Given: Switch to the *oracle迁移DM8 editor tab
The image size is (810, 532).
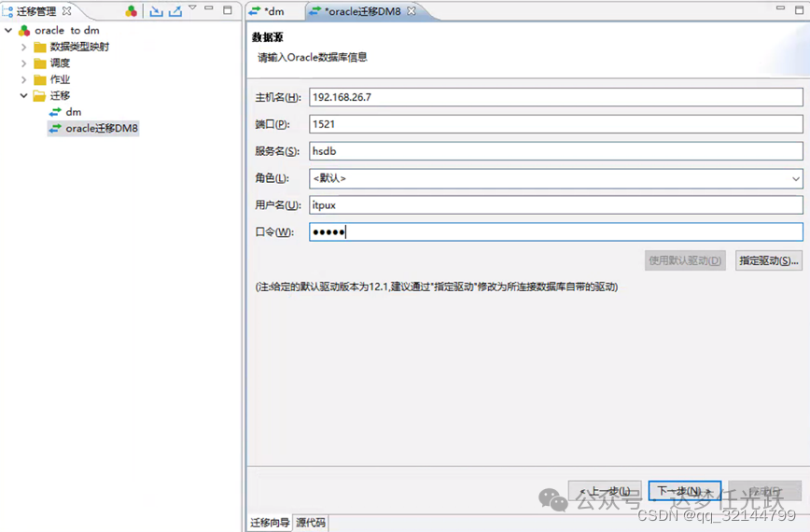Looking at the screenshot, I should click(362, 11).
